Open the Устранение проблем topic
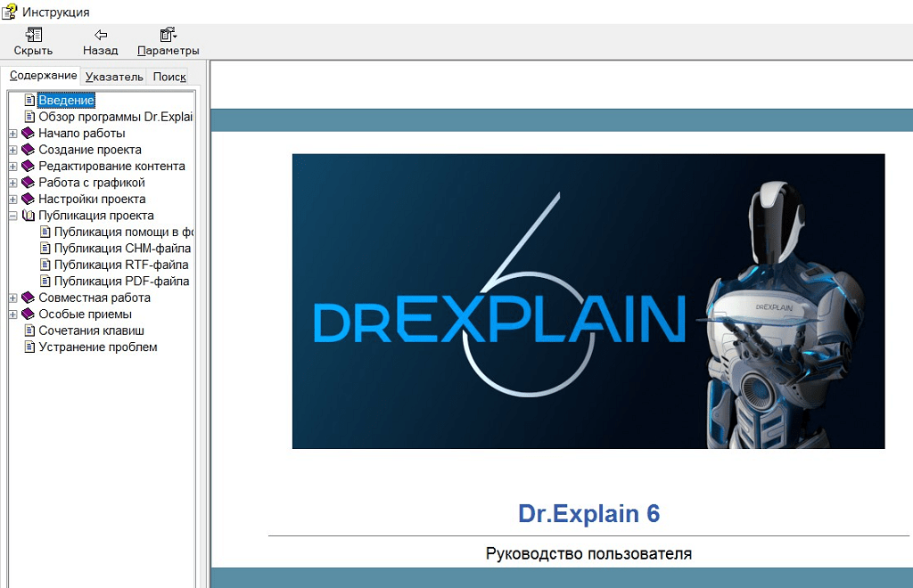Image resolution: width=913 pixels, height=588 pixels. [98, 347]
